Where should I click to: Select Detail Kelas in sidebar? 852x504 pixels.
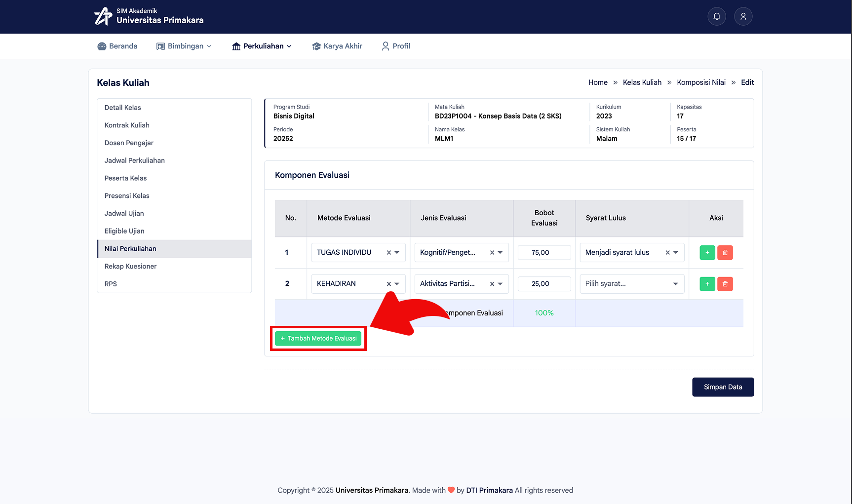174,108
